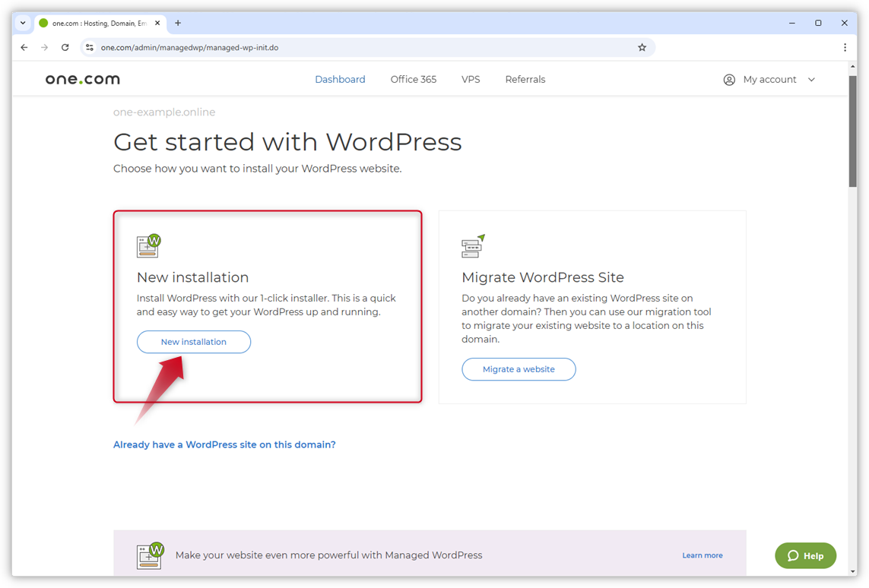Click the New installation button
The width and height of the screenshot is (869, 588).
pyautogui.click(x=193, y=342)
